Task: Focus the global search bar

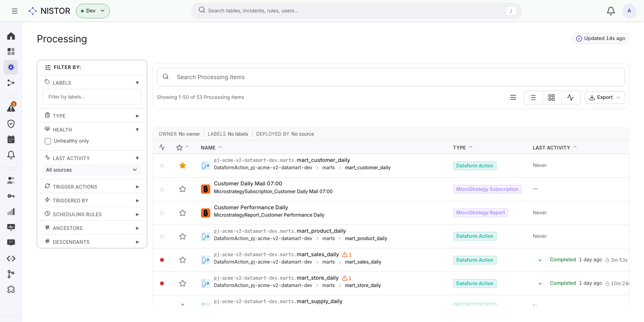Action: point(356,11)
